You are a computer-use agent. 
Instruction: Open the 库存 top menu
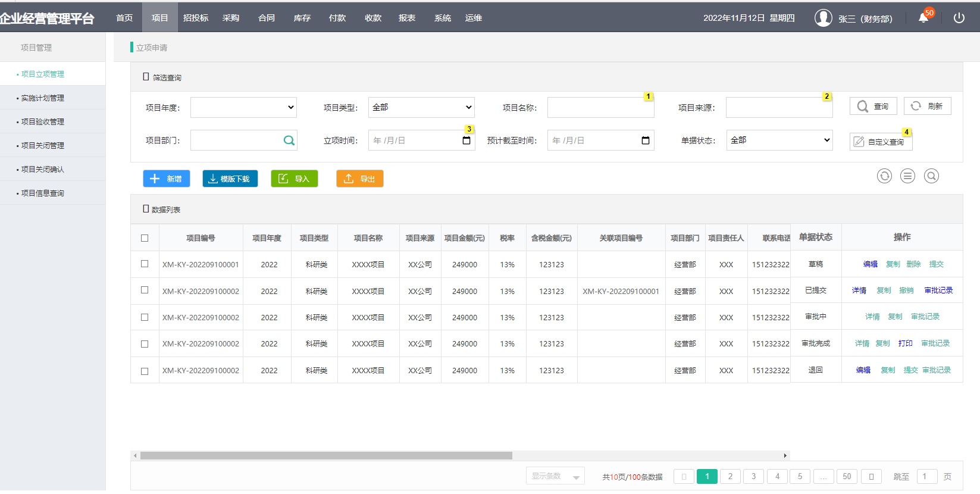302,18
